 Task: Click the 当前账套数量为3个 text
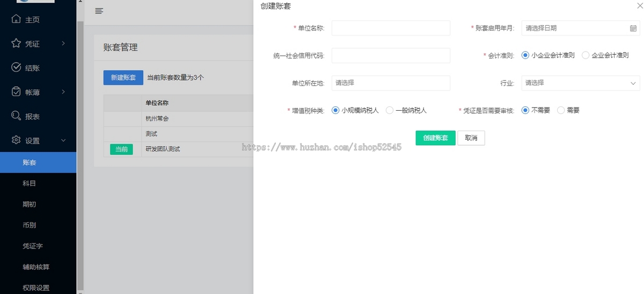pos(175,77)
